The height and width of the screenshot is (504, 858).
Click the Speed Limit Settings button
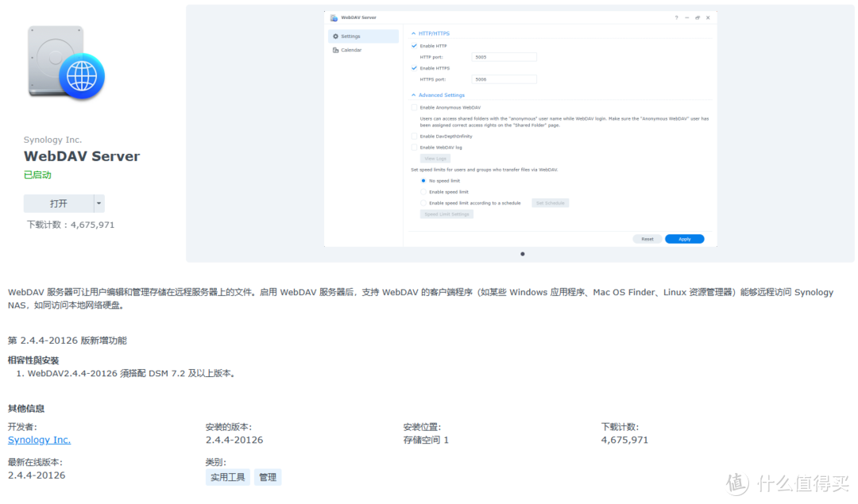(x=446, y=214)
